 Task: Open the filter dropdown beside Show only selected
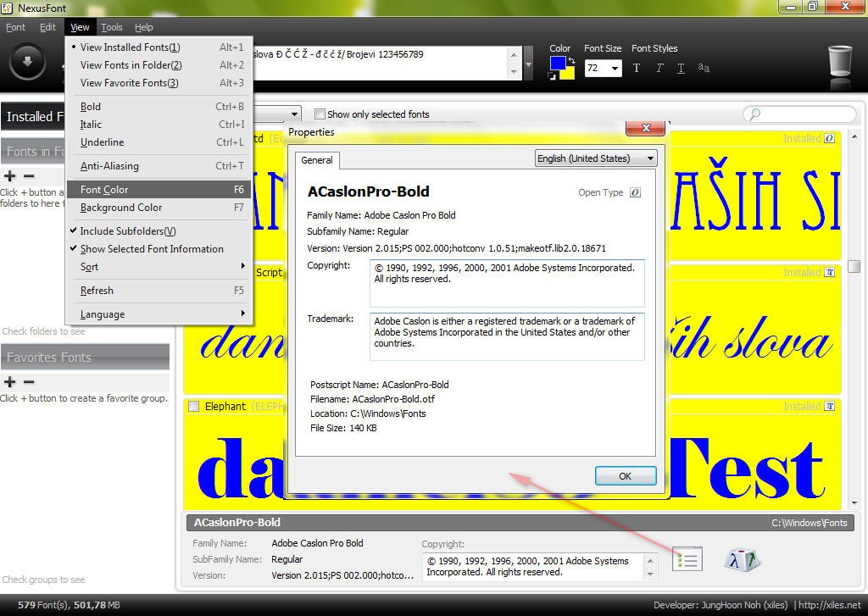[294, 114]
